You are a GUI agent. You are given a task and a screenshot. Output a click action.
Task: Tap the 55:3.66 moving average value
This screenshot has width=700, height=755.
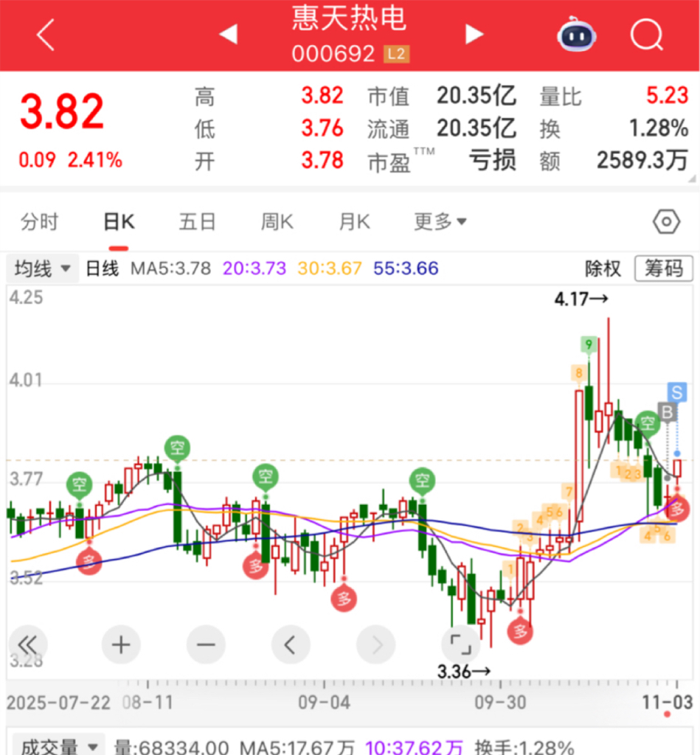[406, 268]
